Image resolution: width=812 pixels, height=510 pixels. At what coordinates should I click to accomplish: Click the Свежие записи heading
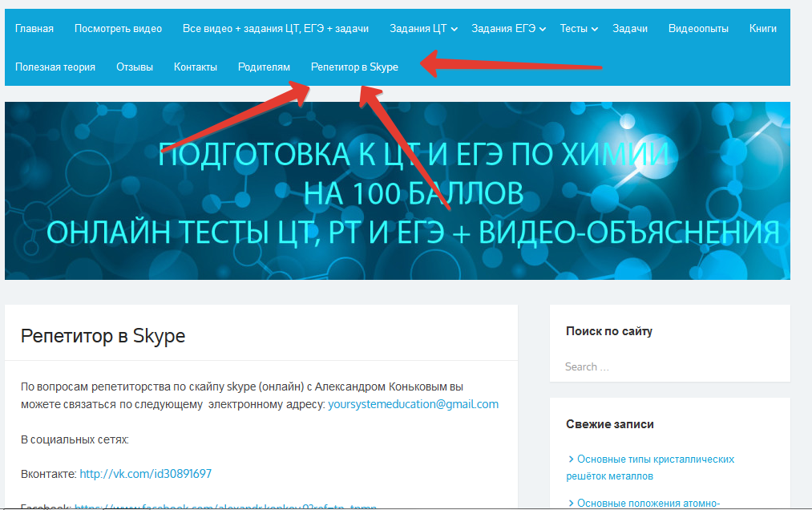click(609, 424)
